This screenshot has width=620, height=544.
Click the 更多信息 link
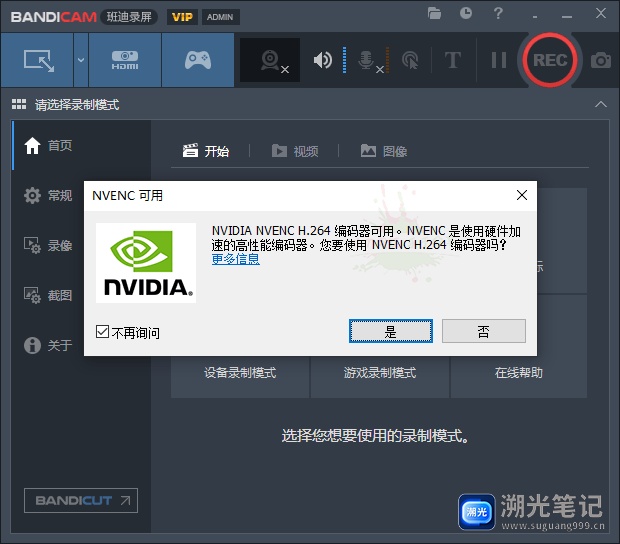[236, 259]
